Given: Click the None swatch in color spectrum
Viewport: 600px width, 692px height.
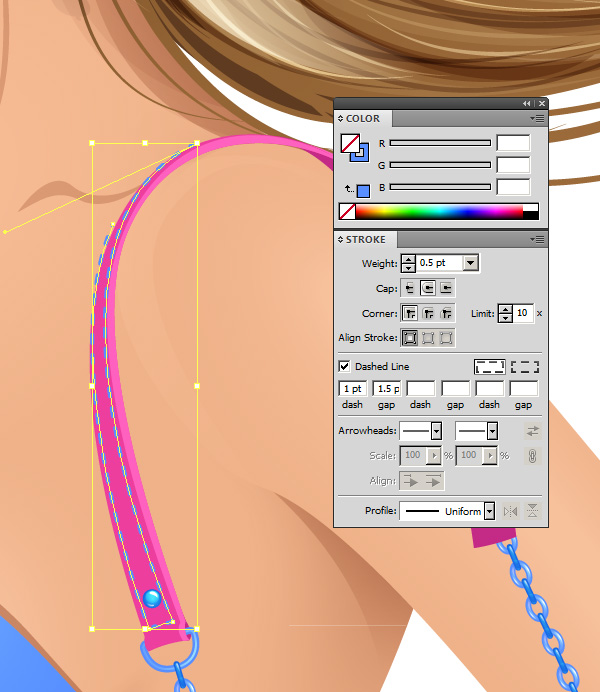Looking at the screenshot, I should [x=347, y=212].
